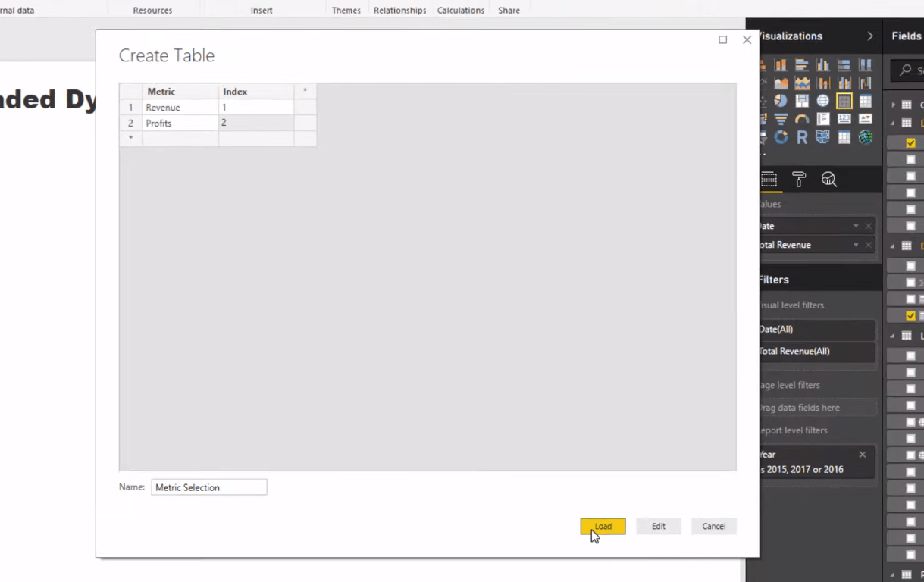Add a new column via asterisk header
The height and width of the screenshot is (582, 924).
[305, 91]
